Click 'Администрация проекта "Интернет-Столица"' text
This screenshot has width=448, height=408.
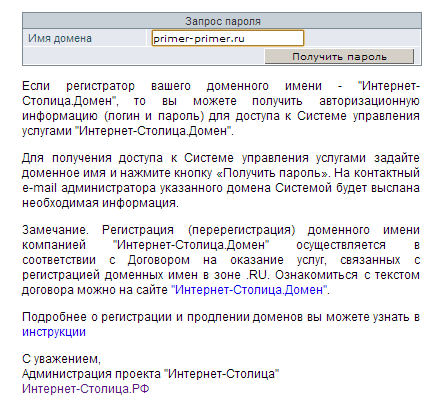pyautogui.click(x=151, y=374)
